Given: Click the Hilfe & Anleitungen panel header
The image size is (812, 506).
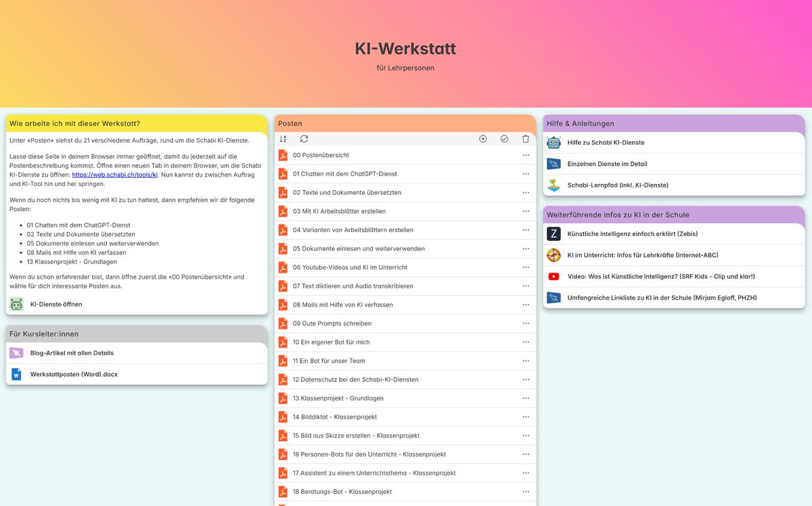Looking at the screenshot, I should (674, 123).
